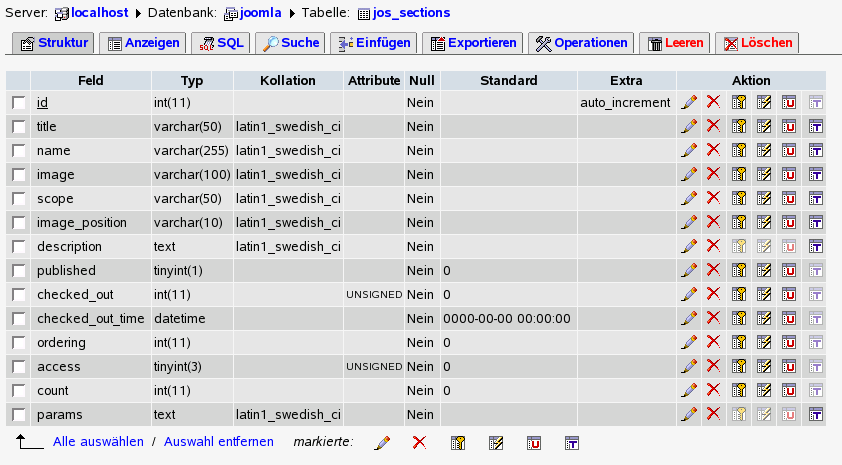Screen dimensions: 842x465
Task: Add index to published field
Action: click(764, 271)
